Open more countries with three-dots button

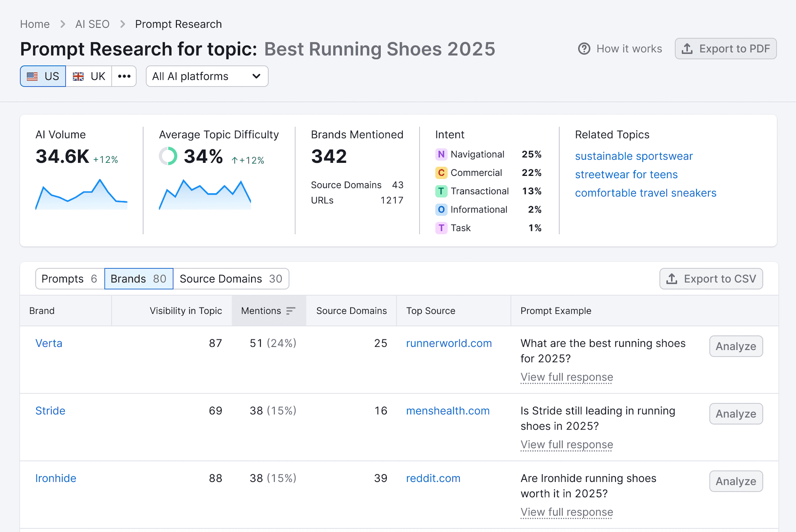tap(124, 76)
